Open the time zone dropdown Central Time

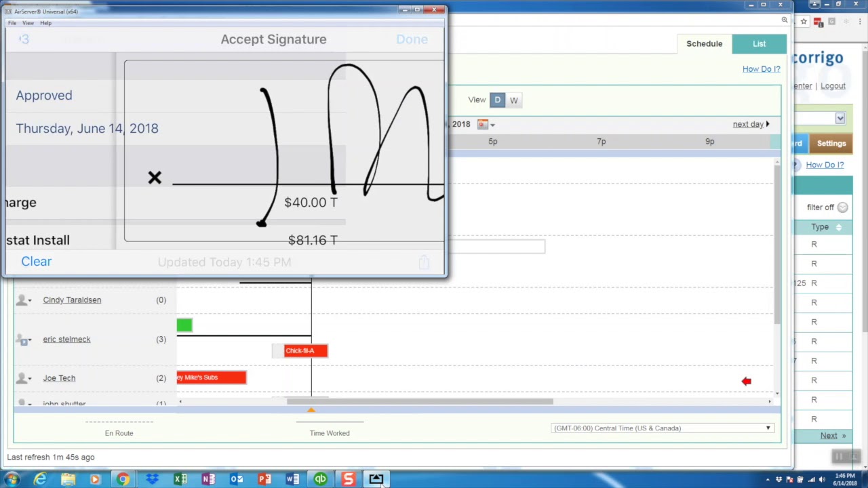click(663, 428)
